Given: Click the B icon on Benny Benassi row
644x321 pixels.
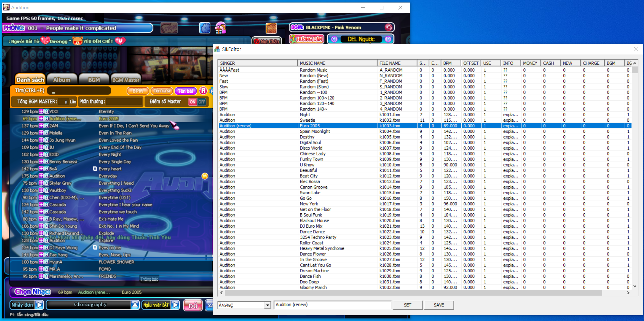Looking at the screenshot, I should click(x=47, y=161).
